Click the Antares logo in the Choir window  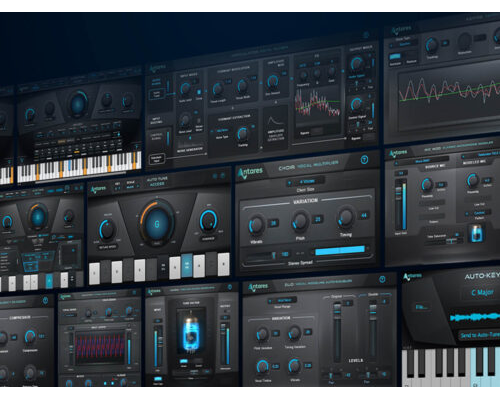pyautogui.click(x=250, y=173)
